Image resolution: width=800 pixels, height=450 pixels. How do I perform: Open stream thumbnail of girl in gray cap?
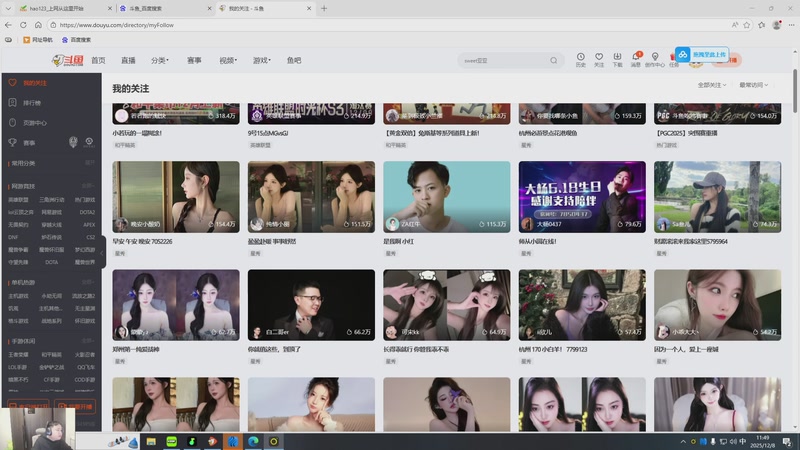point(717,197)
